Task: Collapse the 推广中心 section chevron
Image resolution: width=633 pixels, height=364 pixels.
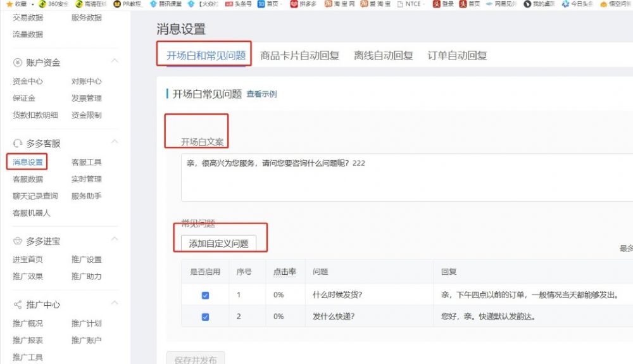Action: point(115,303)
